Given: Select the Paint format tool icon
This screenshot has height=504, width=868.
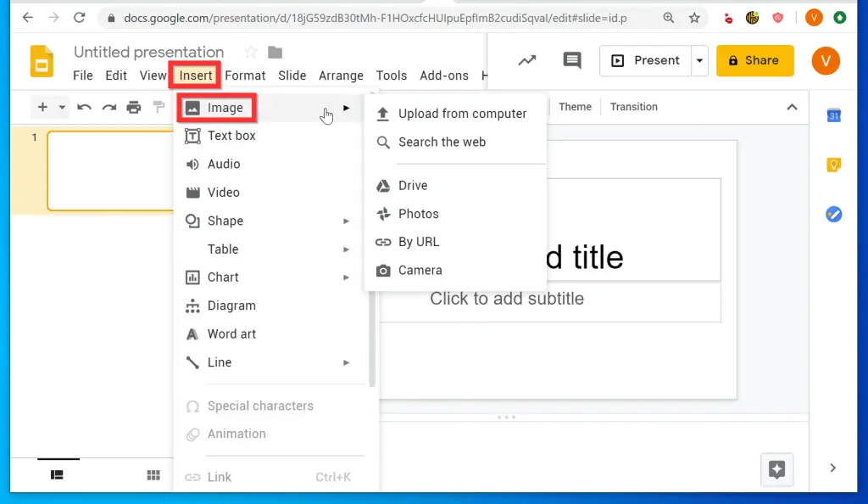Looking at the screenshot, I should [x=159, y=107].
